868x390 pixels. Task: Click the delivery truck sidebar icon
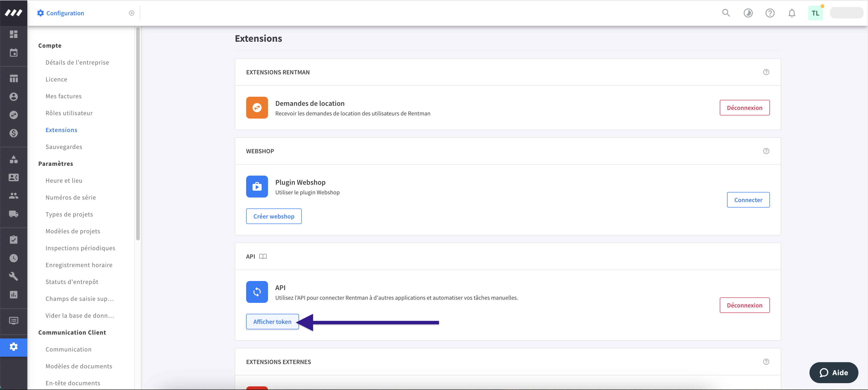coord(13,214)
